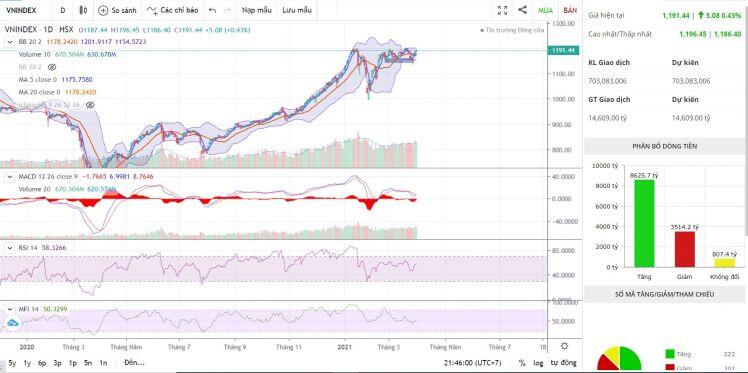Click the PHÂN BỔ DÒNG TIỀN header

point(665,146)
